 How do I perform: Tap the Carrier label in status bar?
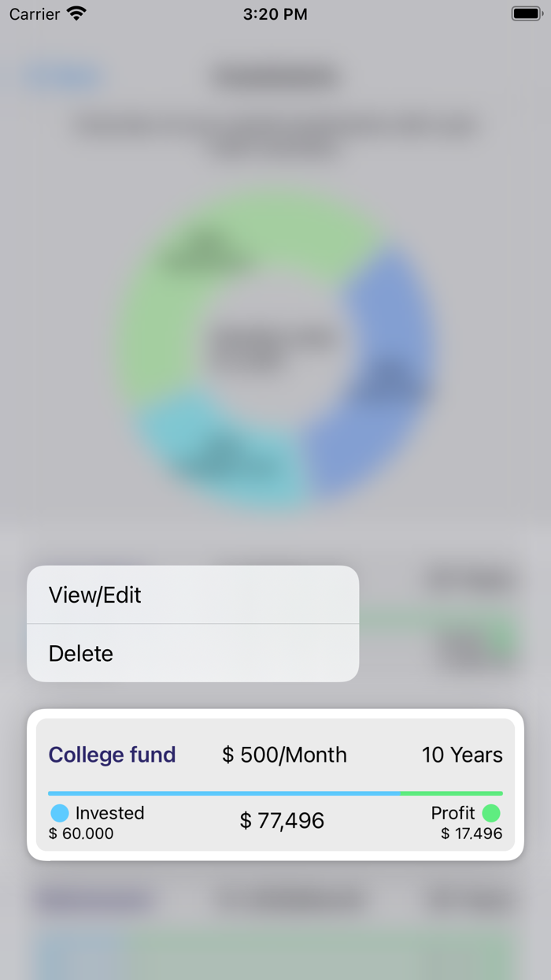click(x=35, y=13)
